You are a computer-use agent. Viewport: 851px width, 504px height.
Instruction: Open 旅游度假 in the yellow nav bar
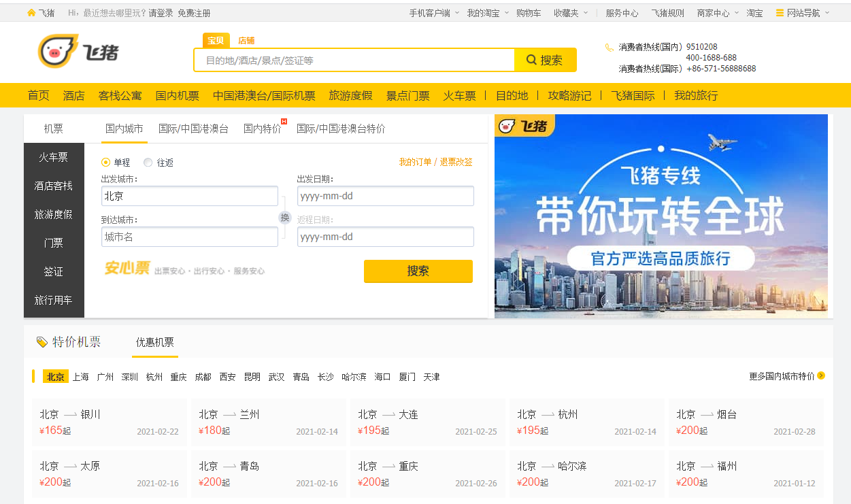point(351,95)
